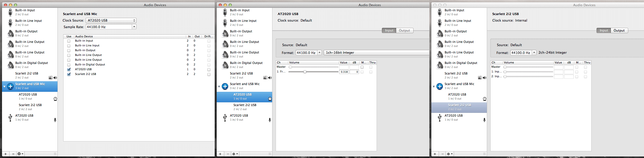Click remove (−) button in AT2020 USB details window
Screen dimensions: 644x158
(x=228, y=154)
